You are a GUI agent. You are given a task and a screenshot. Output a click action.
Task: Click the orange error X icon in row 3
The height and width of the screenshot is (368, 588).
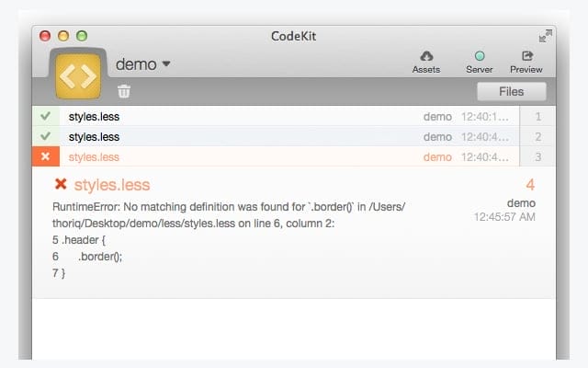[46, 156]
